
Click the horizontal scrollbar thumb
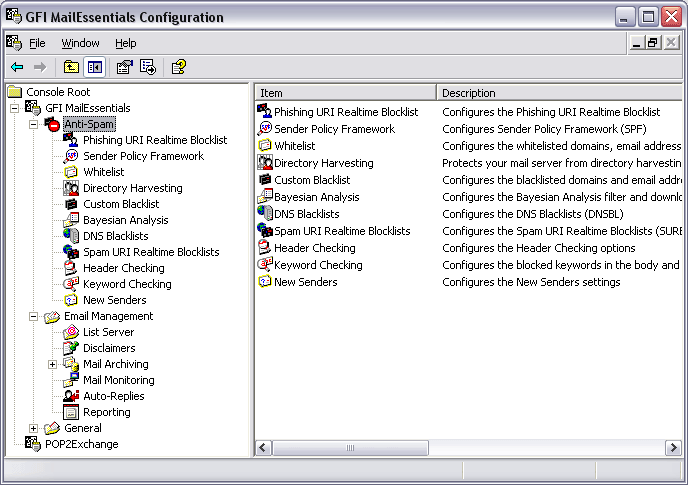tap(350, 448)
